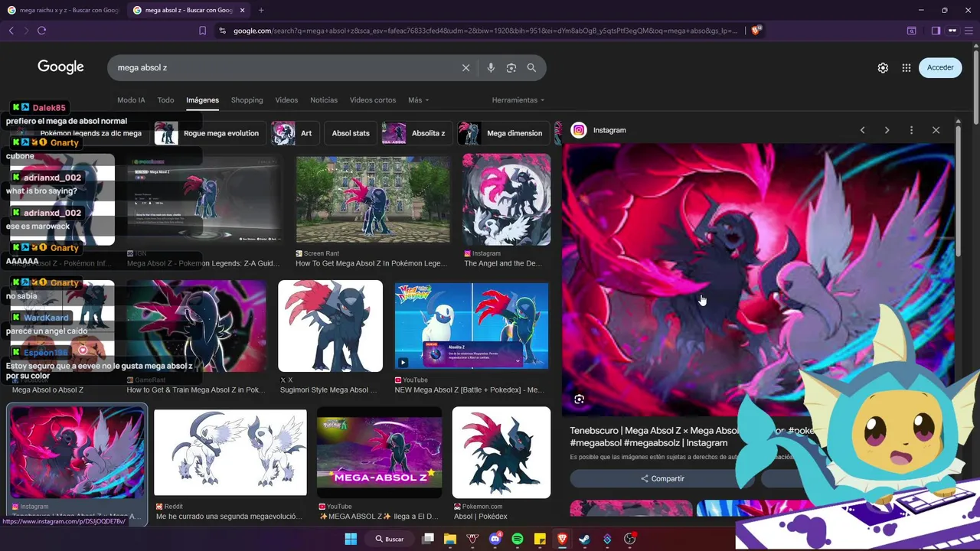Open the 'NEW Mega Absol Z' YouTube result
Screen dimensions: 980x551
[x=471, y=326]
